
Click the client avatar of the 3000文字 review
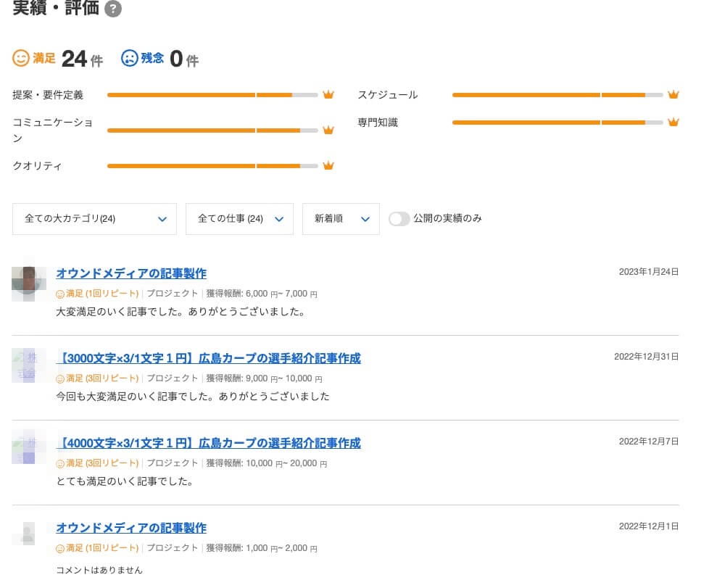(x=29, y=365)
